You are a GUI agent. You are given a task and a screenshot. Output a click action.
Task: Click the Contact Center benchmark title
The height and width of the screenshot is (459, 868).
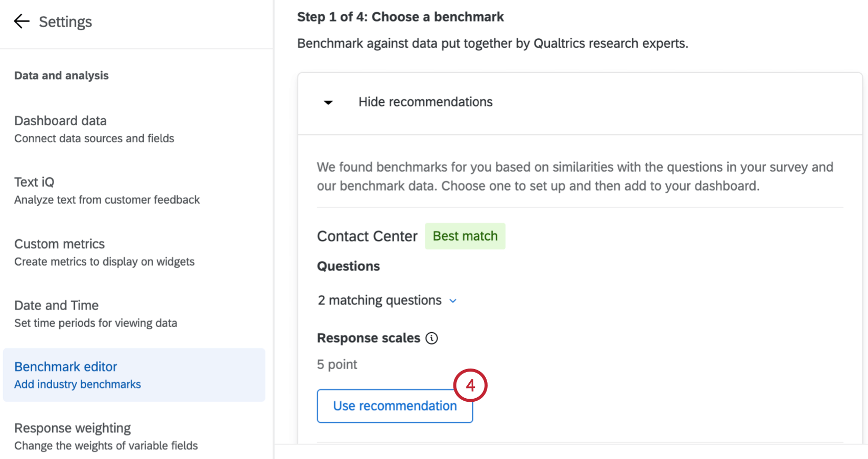click(x=367, y=236)
